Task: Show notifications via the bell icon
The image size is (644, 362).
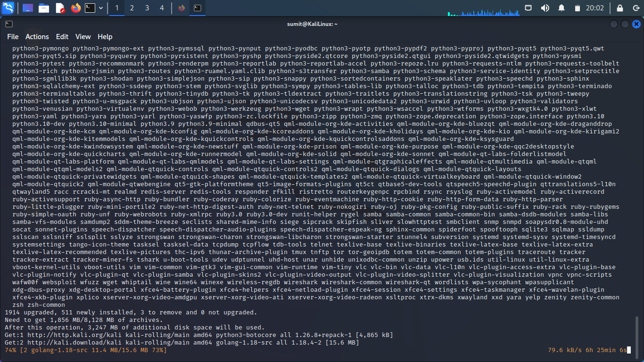Action: click(561, 8)
